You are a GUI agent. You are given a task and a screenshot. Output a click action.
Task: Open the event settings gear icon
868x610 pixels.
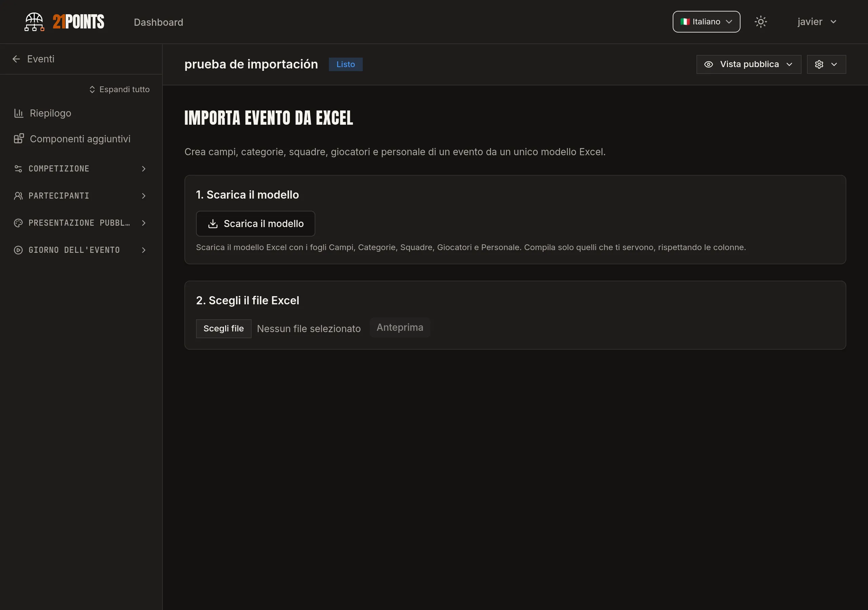tap(819, 64)
